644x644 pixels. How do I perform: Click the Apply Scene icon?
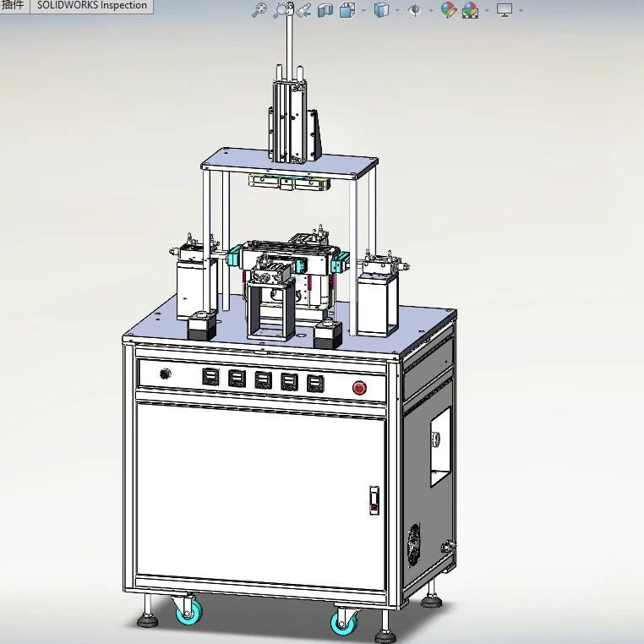pyautogui.click(x=470, y=10)
